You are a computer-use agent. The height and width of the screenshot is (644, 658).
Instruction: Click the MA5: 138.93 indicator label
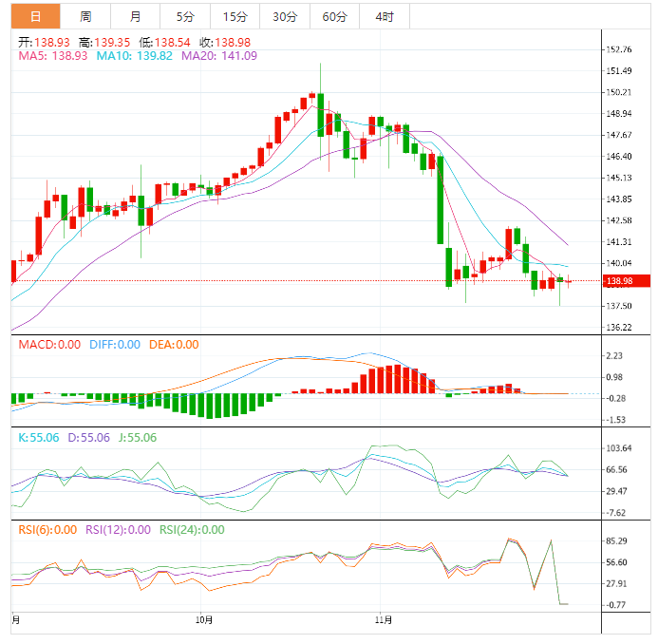[x=53, y=56]
